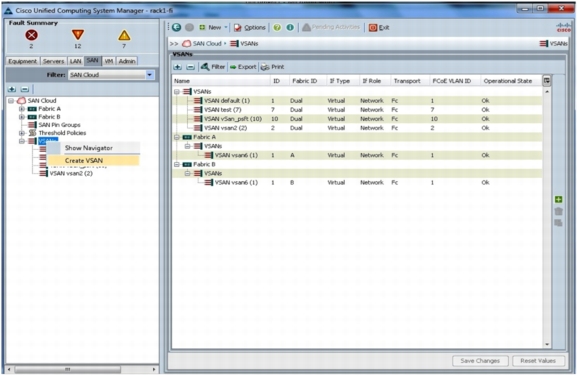Collapse the Fabric A group in table
578x377 pixels.
pos(177,137)
